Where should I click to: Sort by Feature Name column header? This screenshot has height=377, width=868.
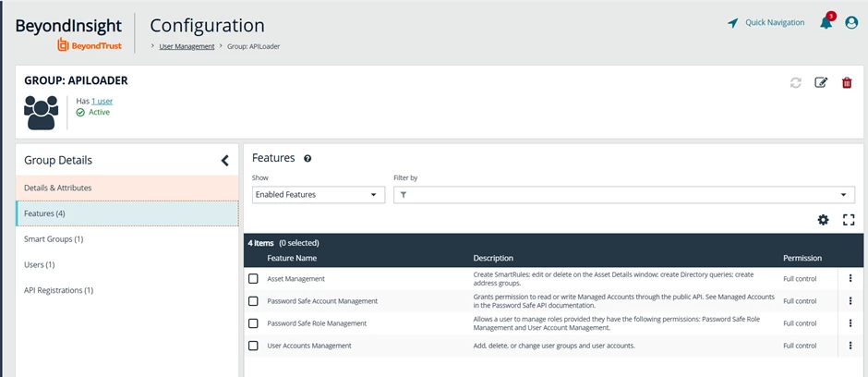pyautogui.click(x=292, y=258)
